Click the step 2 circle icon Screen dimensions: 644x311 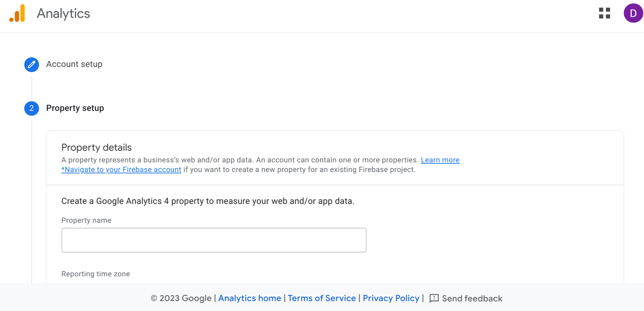point(32,108)
